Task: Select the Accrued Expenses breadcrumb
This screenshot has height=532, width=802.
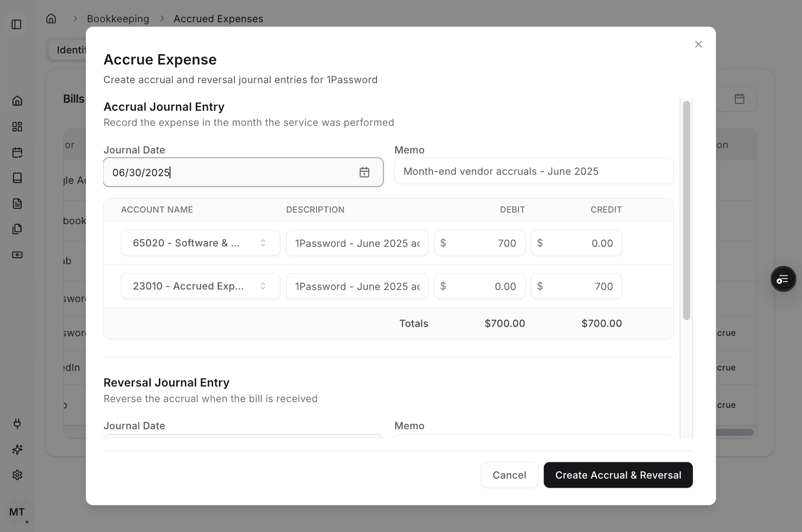Action: [x=218, y=19]
